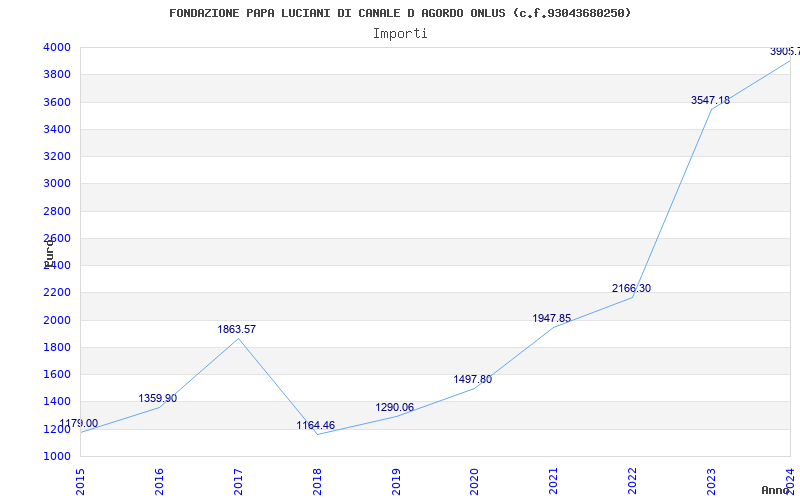Click the 1290.06 value label
This screenshot has height=500, width=800.
pyautogui.click(x=395, y=408)
